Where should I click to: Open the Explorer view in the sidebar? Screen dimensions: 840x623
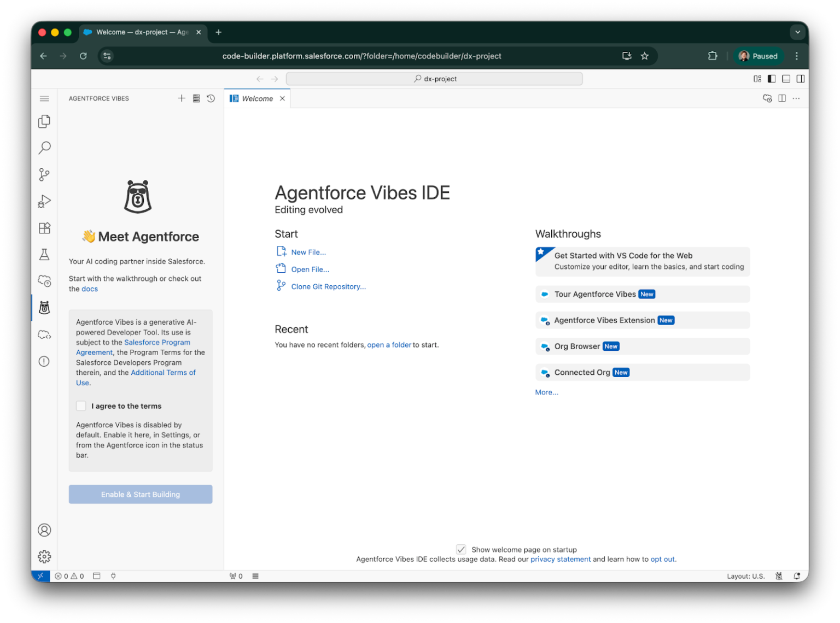coord(44,121)
